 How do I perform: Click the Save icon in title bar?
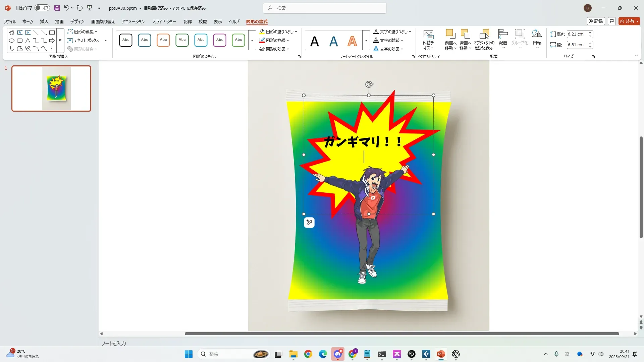(57, 8)
